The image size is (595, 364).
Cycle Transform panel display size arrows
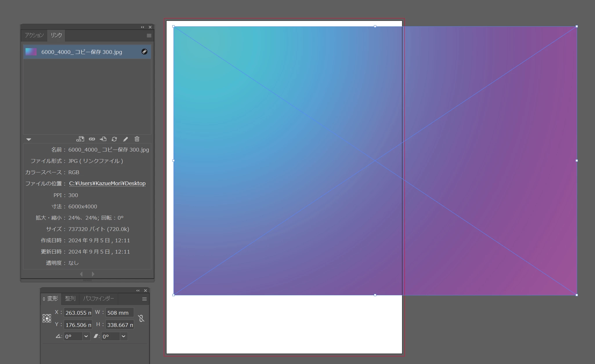tap(44, 299)
